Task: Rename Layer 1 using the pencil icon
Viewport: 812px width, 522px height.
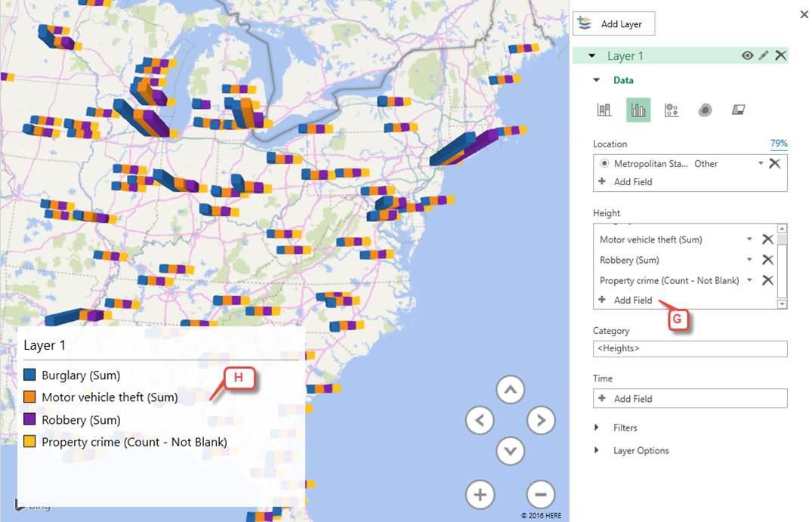Action: coord(764,55)
